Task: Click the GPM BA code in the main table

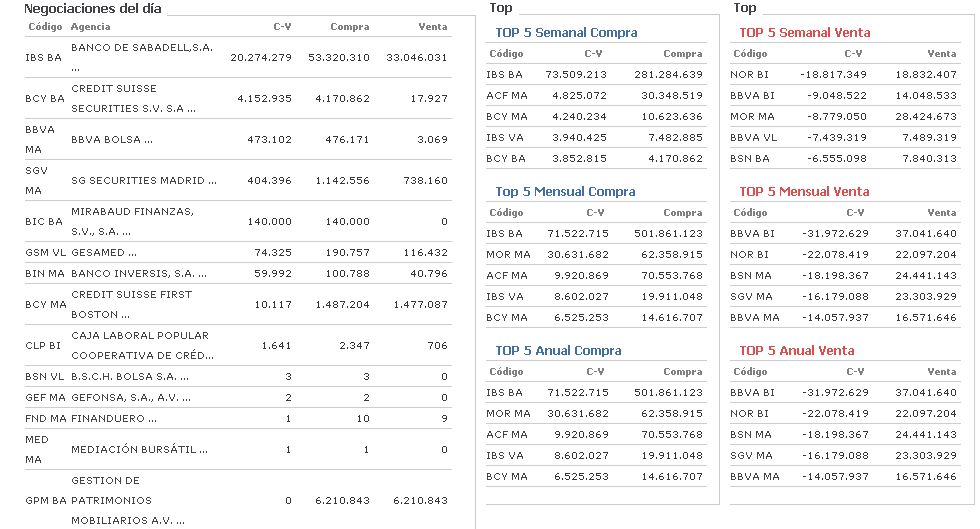Action: [45, 500]
